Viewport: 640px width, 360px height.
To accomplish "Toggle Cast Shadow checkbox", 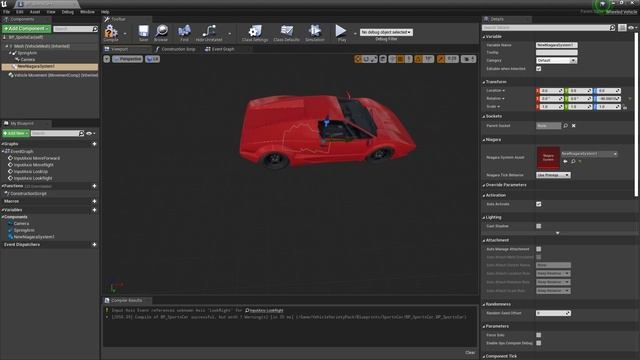I will tap(538, 226).
